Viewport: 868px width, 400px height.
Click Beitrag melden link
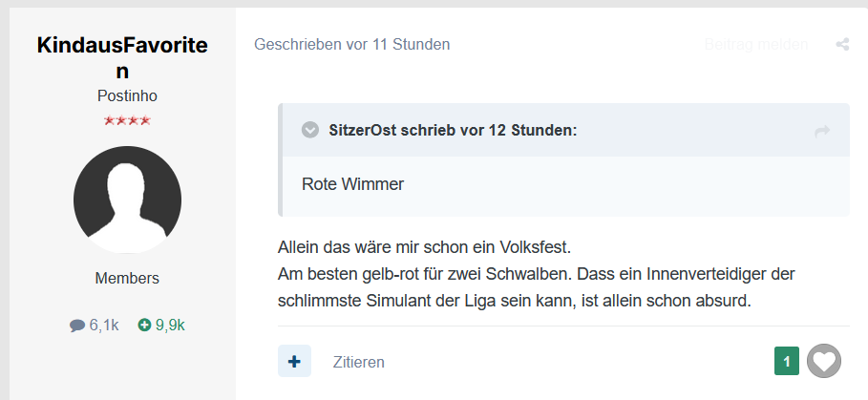[755, 44]
